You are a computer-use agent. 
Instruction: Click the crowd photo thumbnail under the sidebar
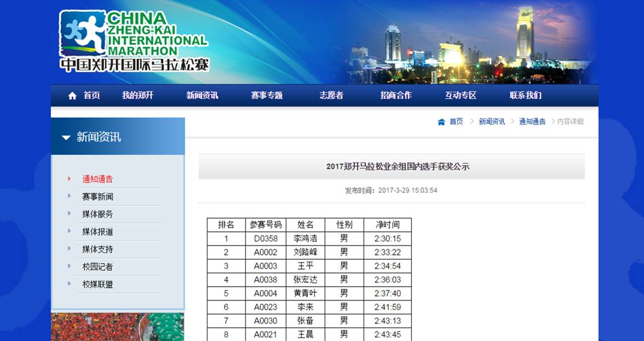[x=117, y=327]
